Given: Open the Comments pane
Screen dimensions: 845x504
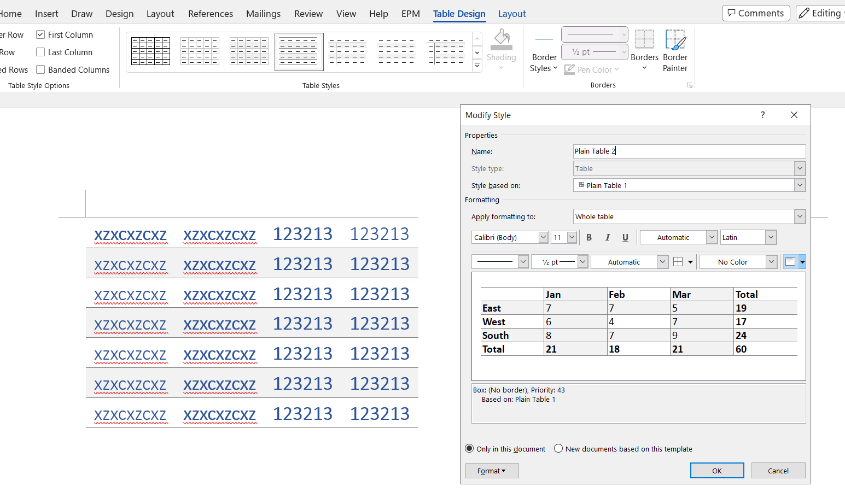Looking at the screenshot, I should pyautogui.click(x=756, y=13).
